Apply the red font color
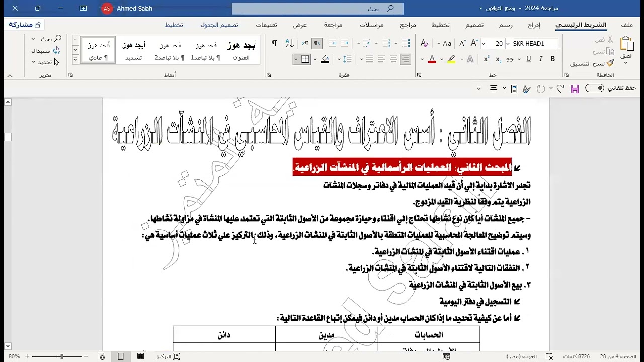 click(432, 59)
